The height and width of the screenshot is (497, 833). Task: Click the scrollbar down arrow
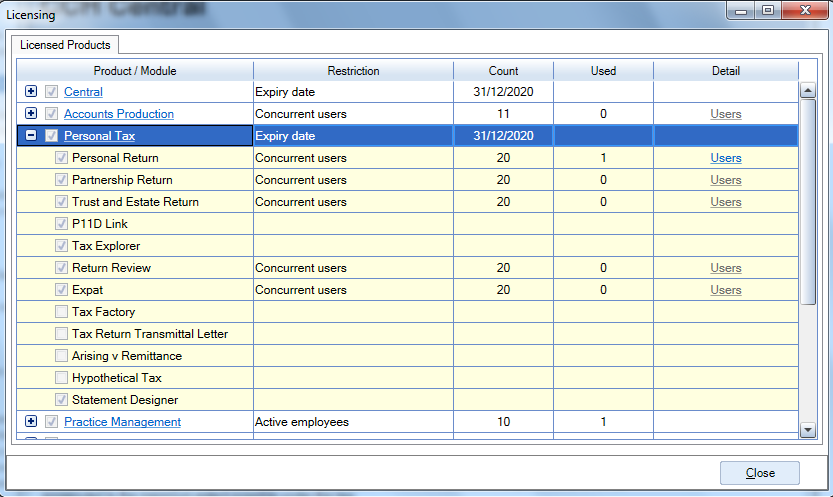coord(808,430)
